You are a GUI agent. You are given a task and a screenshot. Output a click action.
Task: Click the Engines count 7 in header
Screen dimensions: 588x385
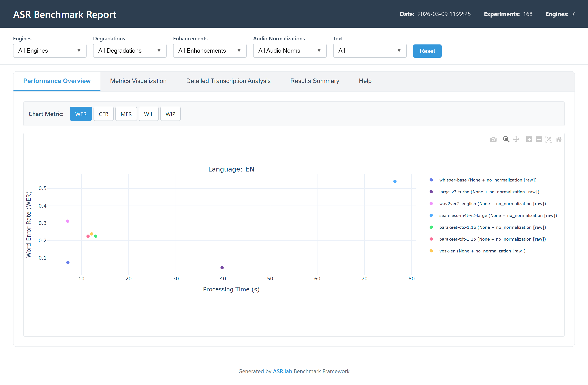pyautogui.click(x=573, y=14)
